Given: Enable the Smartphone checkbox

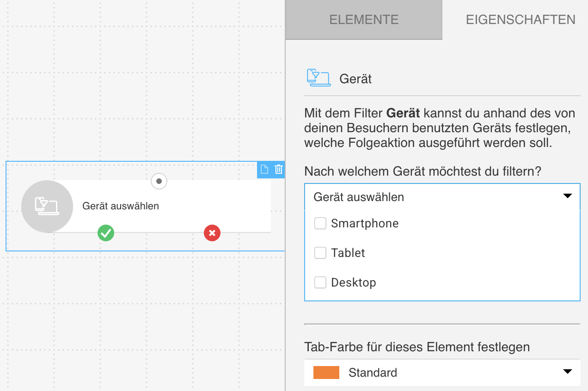Looking at the screenshot, I should point(320,223).
